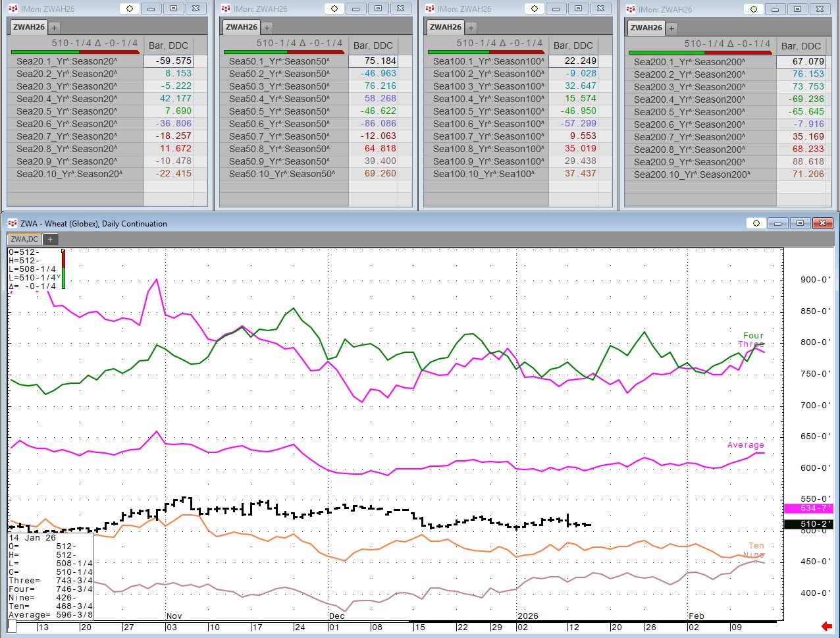
Task: Click the Bar, DDC column header in Season50
Action: (373, 45)
